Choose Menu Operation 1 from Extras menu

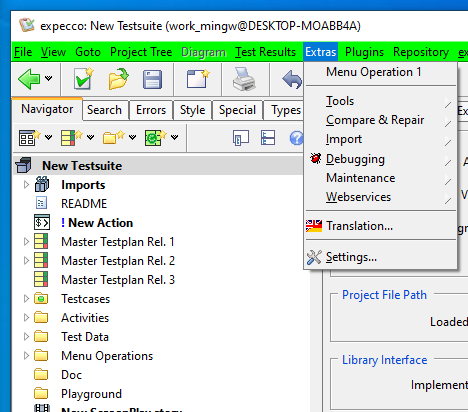click(380, 72)
